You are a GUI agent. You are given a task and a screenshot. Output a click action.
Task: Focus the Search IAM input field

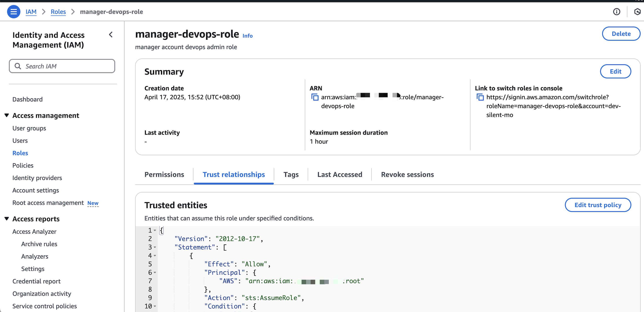(x=67, y=66)
